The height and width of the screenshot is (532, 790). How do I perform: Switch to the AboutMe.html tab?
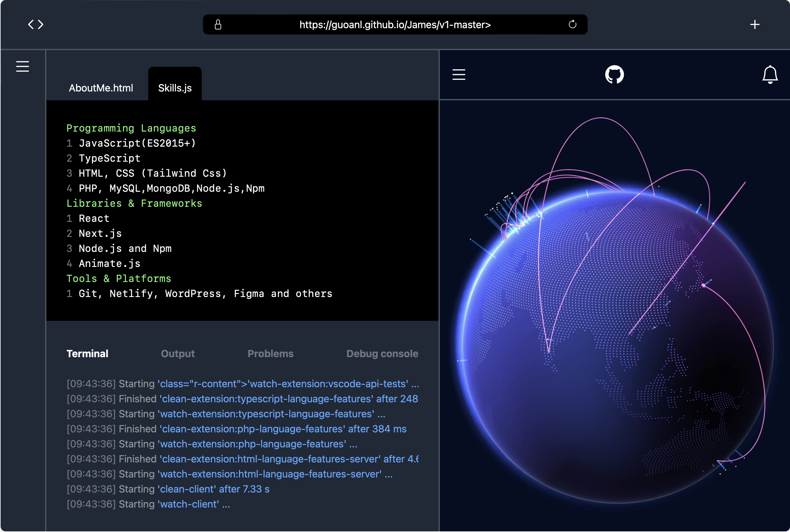pos(101,88)
